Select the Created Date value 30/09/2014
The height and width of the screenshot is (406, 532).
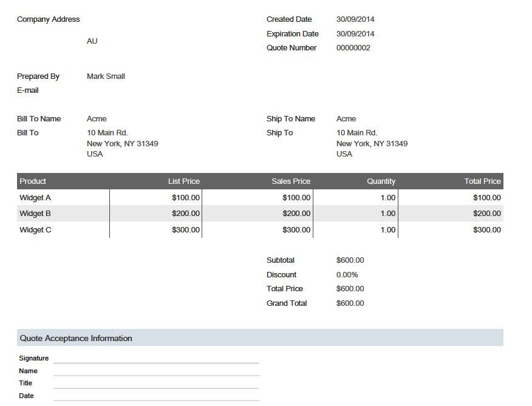[x=355, y=19]
